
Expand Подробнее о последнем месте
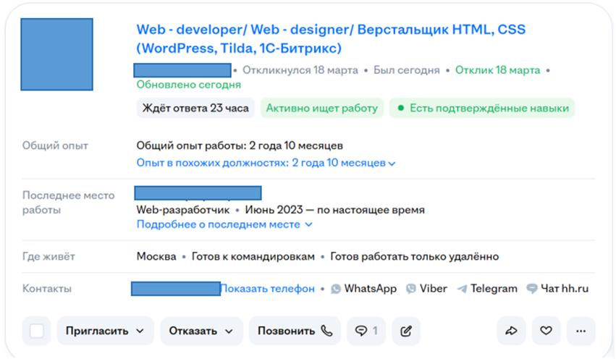224,224
